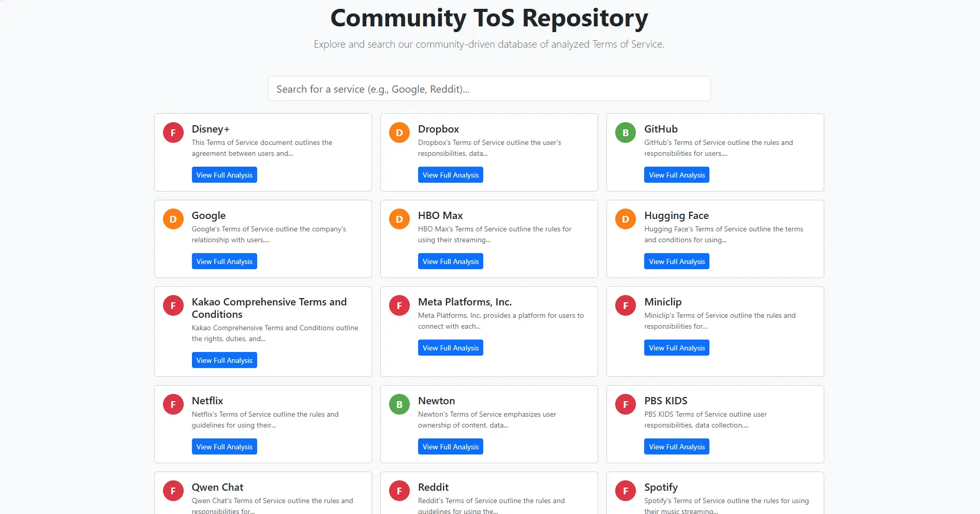The image size is (980, 514).
Task: Click the F grade badge on Kakao card
Action: pos(173,305)
